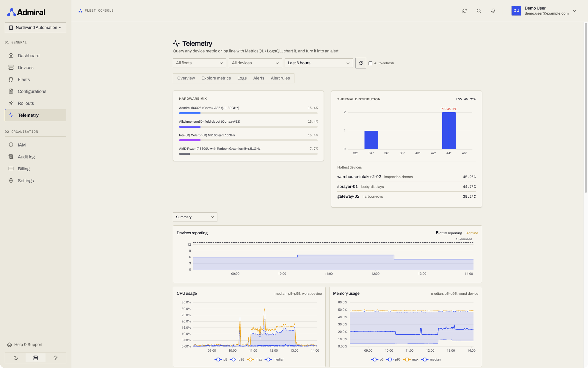Open the All fleets dropdown
The width and height of the screenshot is (588, 368).
(199, 63)
